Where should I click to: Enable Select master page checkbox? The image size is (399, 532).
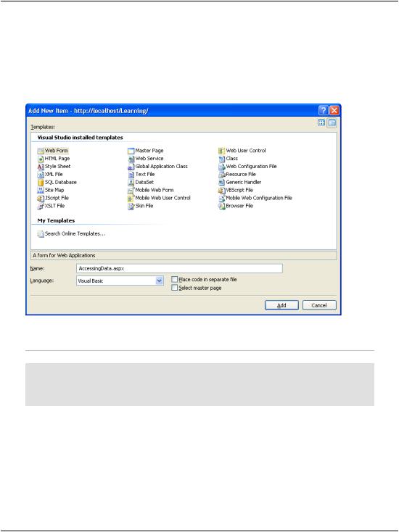(175, 288)
